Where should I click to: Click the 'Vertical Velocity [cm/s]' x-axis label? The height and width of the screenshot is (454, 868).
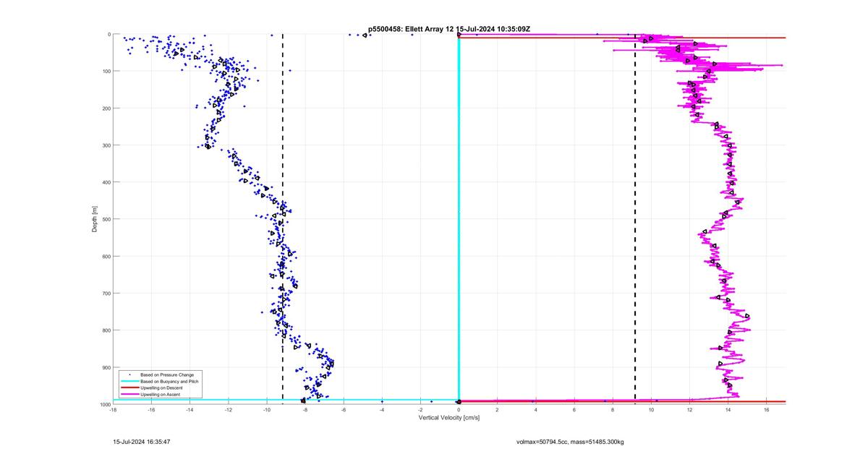[449, 417]
